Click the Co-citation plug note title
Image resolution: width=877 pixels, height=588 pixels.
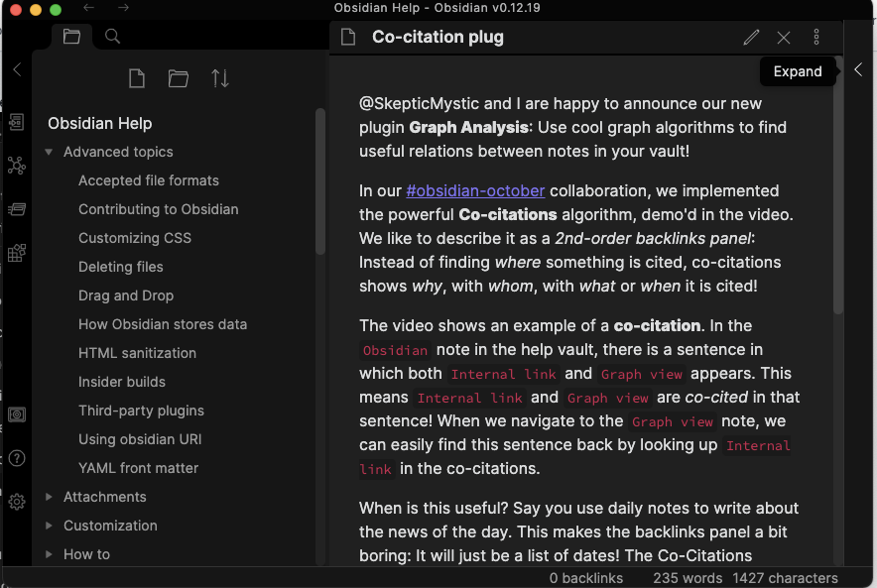(x=438, y=37)
